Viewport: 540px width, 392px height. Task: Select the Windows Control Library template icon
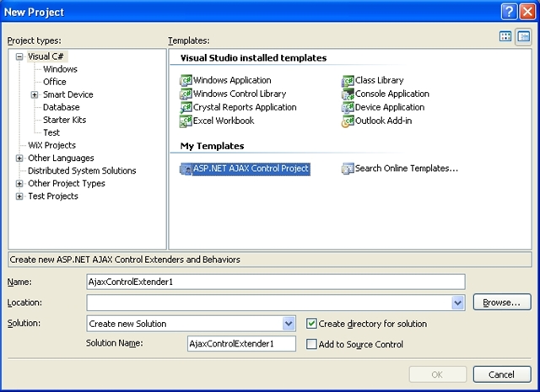point(186,94)
